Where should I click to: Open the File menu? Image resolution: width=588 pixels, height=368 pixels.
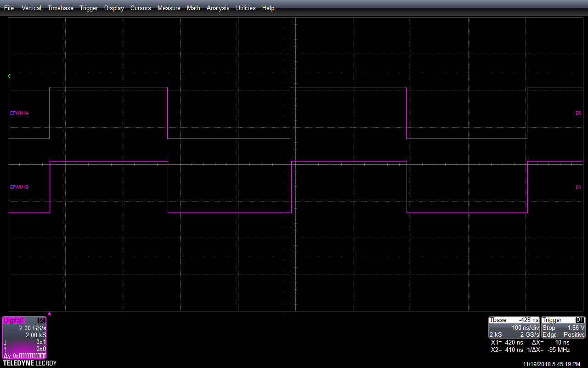9,8
